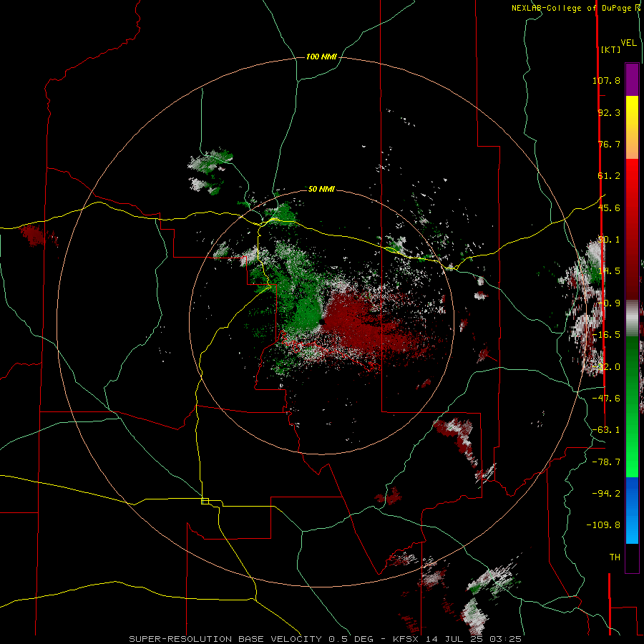Click the Super-Resolution Base Velocity caption text
The height and width of the screenshot is (644, 644).
pos(325,639)
